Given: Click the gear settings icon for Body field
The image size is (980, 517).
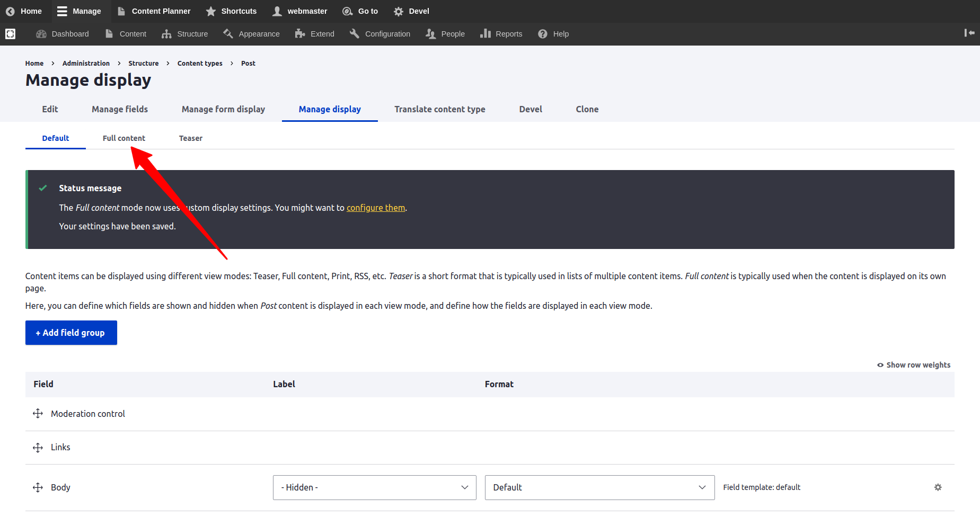Looking at the screenshot, I should coord(938,487).
